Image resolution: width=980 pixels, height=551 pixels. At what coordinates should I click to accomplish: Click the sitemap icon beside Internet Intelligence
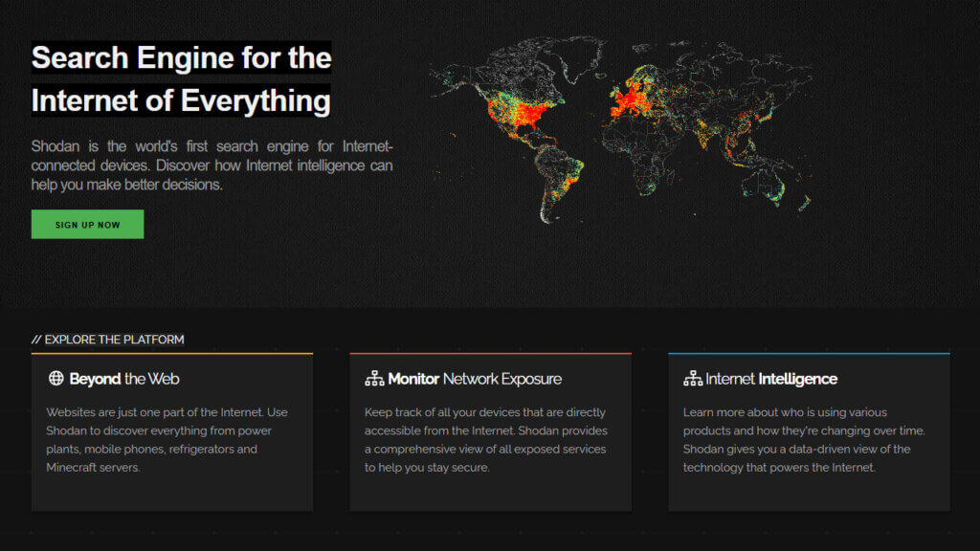click(x=693, y=379)
